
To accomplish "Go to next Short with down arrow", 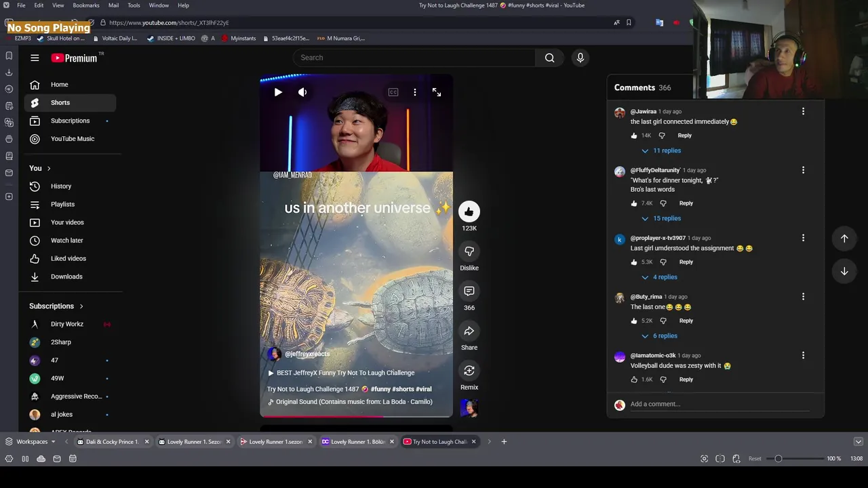I will click(844, 271).
